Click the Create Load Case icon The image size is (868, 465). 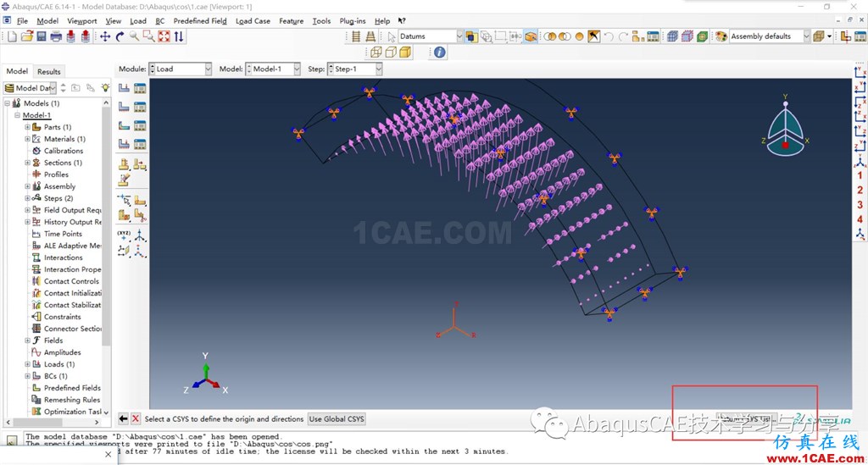[124, 144]
